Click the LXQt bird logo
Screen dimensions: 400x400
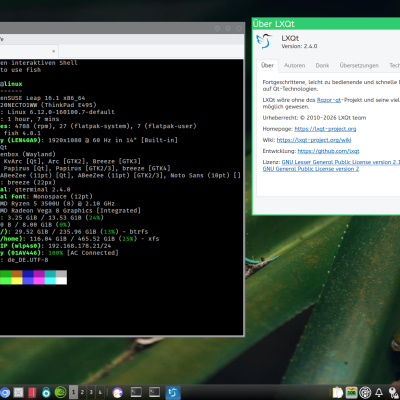point(264,42)
